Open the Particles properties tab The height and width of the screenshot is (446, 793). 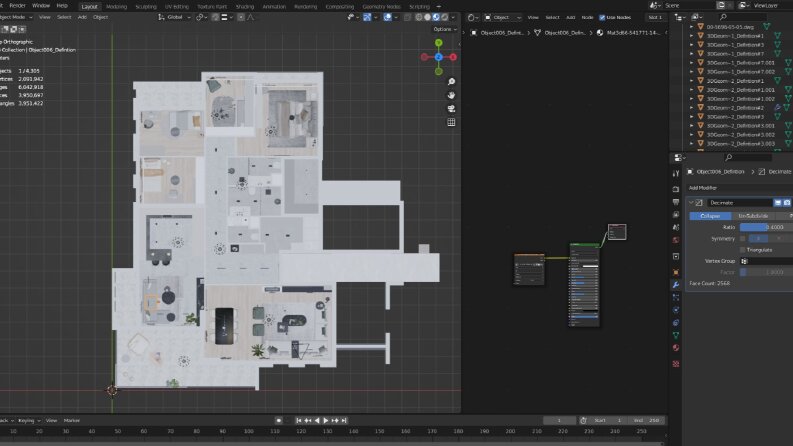(x=676, y=297)
